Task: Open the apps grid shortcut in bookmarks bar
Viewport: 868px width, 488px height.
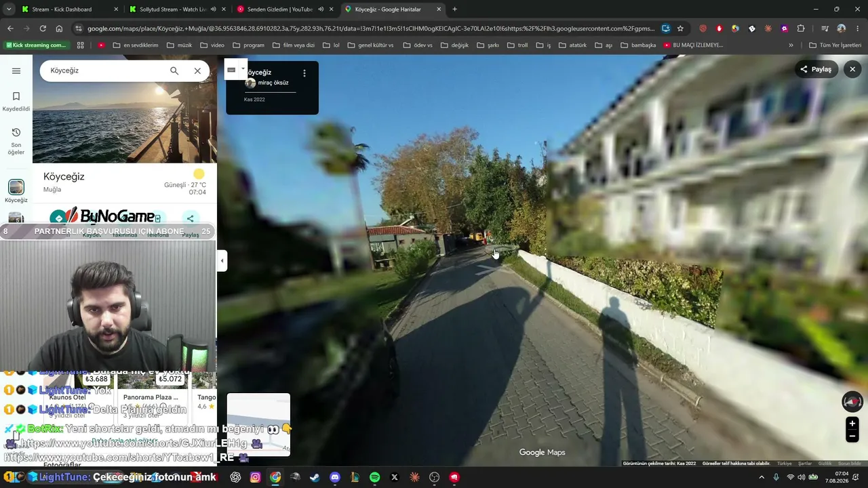Action: point(80,45)
